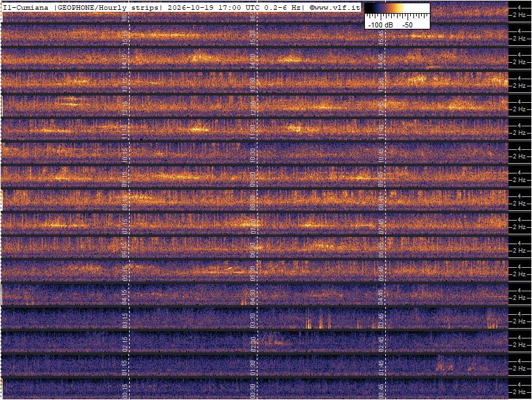Click the 01:45 time marker
The image size is (532, 400).
click(x=381, y=368)
